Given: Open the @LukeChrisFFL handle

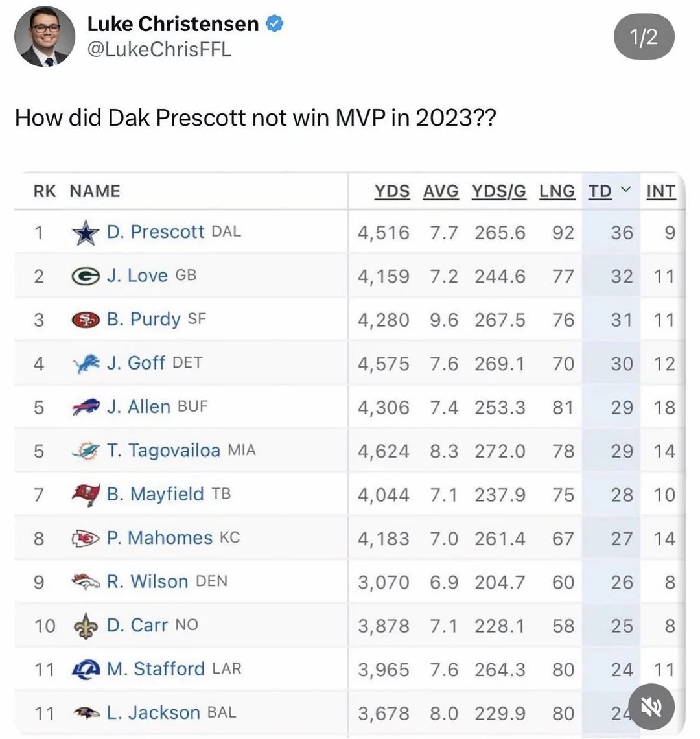Looking at the screenshot, I should click(160, 49).
